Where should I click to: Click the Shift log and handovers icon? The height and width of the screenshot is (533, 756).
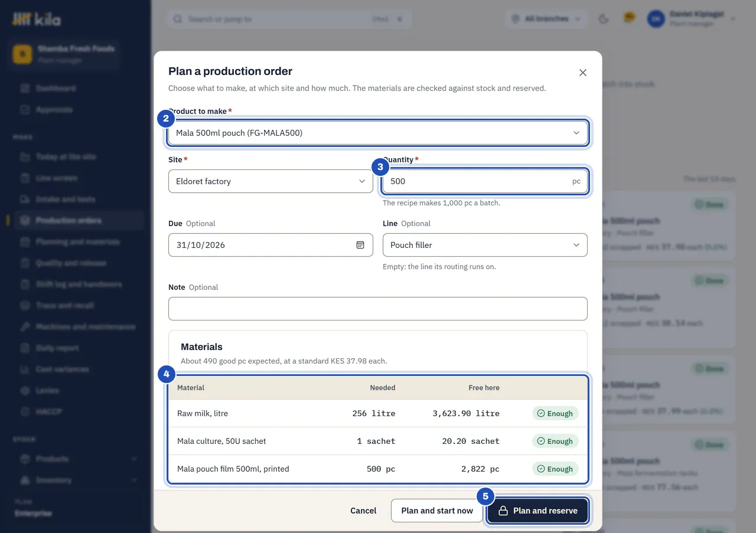25,284
